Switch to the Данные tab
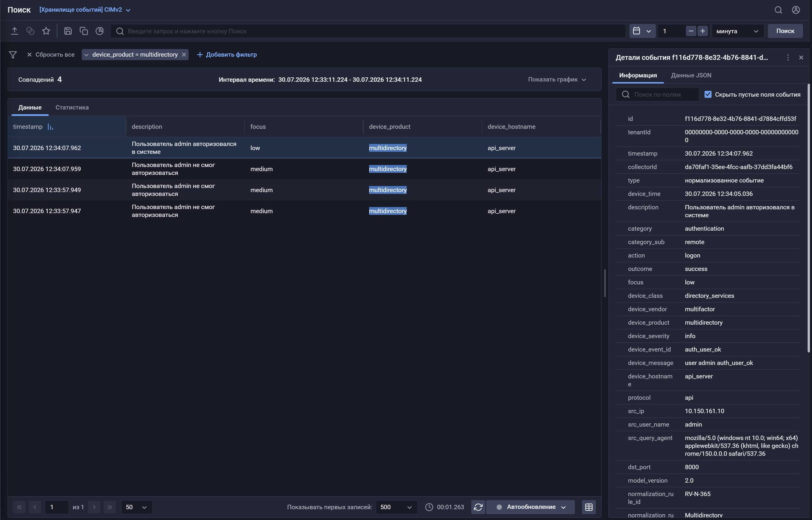This screenshot has width=812, height=520. pyautogui.click(x=30, y=107)
